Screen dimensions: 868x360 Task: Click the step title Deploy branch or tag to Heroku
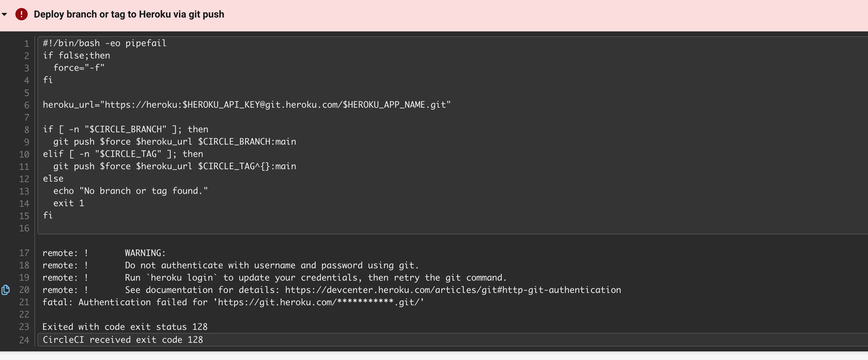pos(129,14)
